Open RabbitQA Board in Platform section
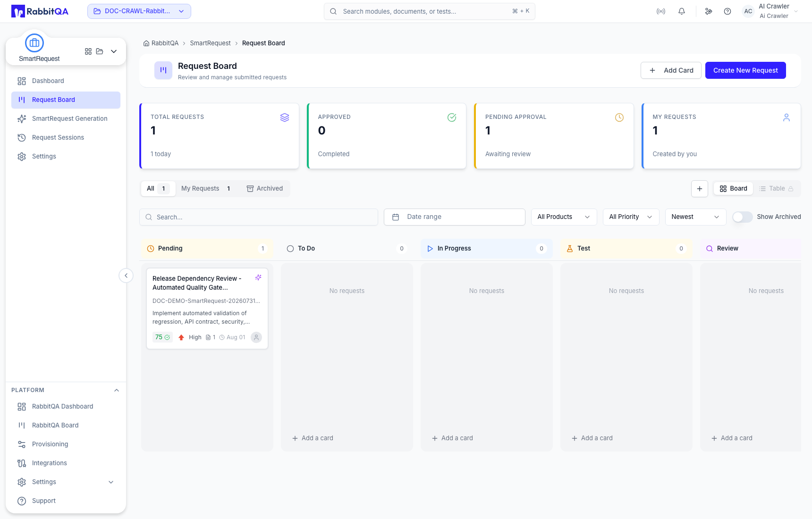Image resolution: width=812 pixels, height=519 pixels. [66, 426]
